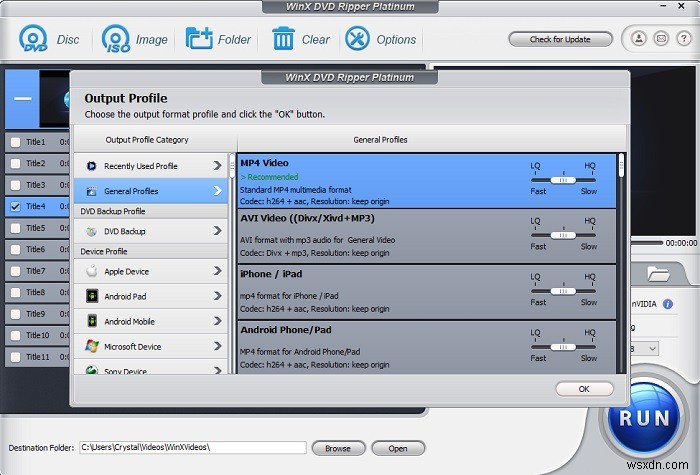The image size is (700, 475).
Task: Open Options with the wrench icon
Action: tap(357, 38)
